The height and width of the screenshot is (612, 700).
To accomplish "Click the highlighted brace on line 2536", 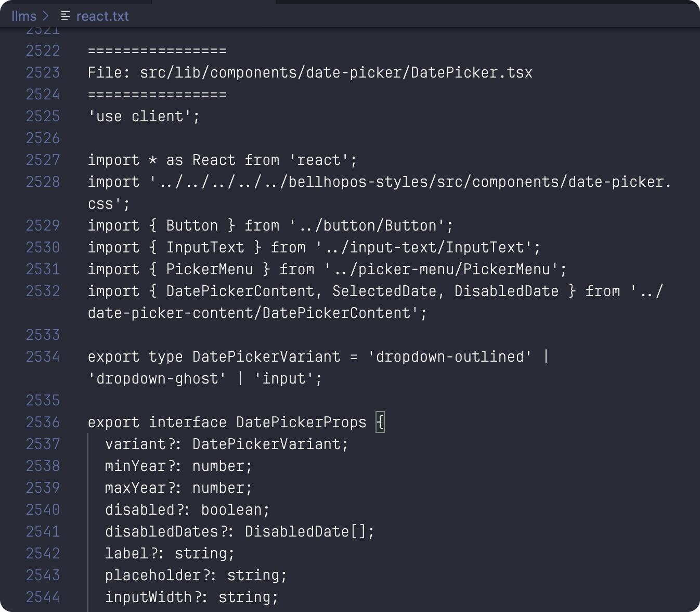I will click(x=381, y=422).
